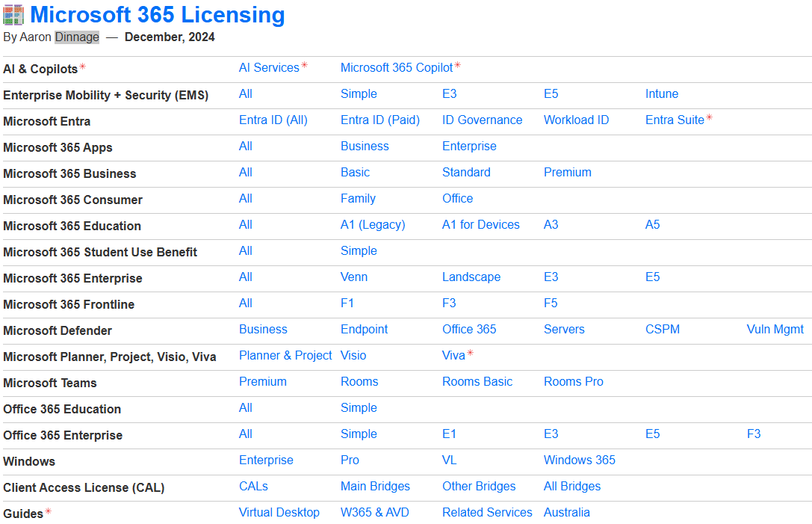
Task: Open Microsoft 365 Business Premium
Action: tap(568, 172)
